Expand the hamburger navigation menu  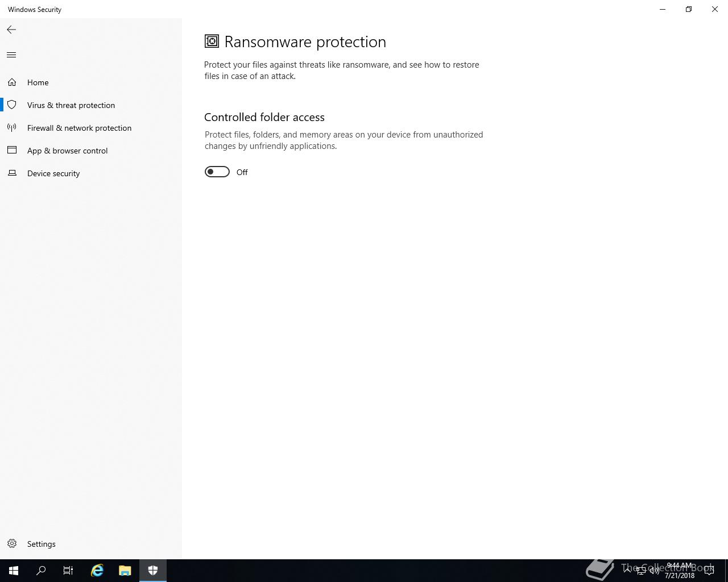(11, 55)
